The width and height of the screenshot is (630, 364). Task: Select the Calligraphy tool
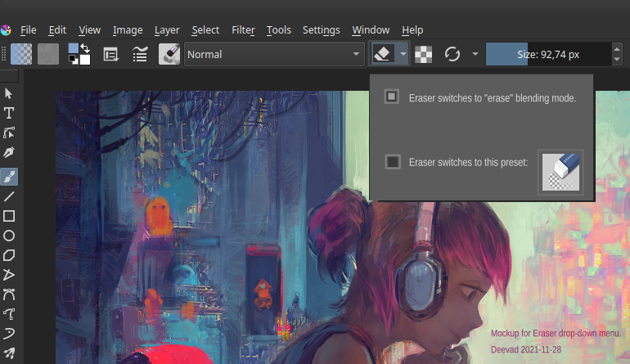9,152
